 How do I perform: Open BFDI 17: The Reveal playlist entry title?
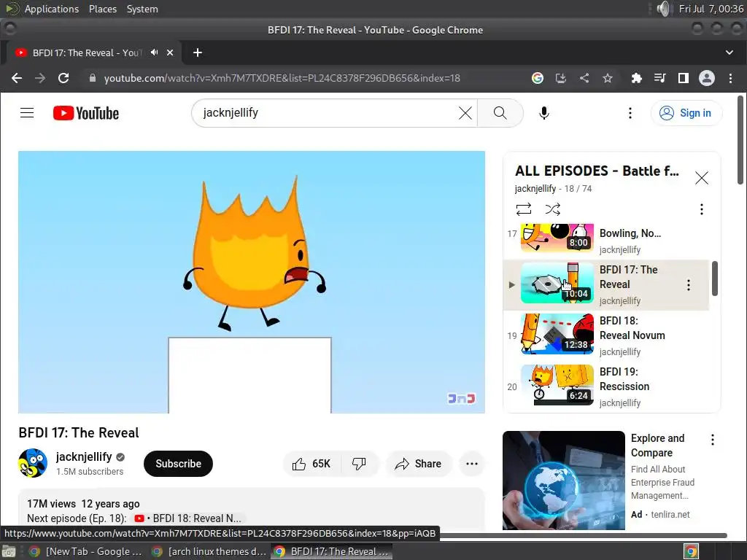(628, 277)
